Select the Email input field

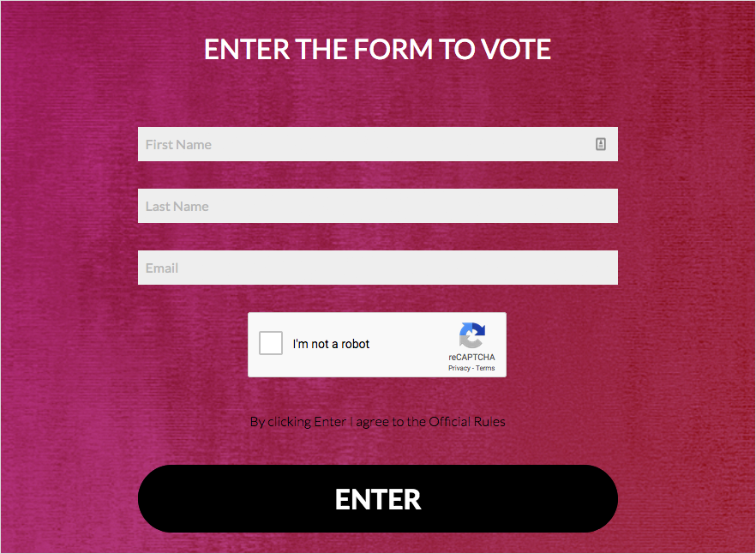[x=377, y=268]
